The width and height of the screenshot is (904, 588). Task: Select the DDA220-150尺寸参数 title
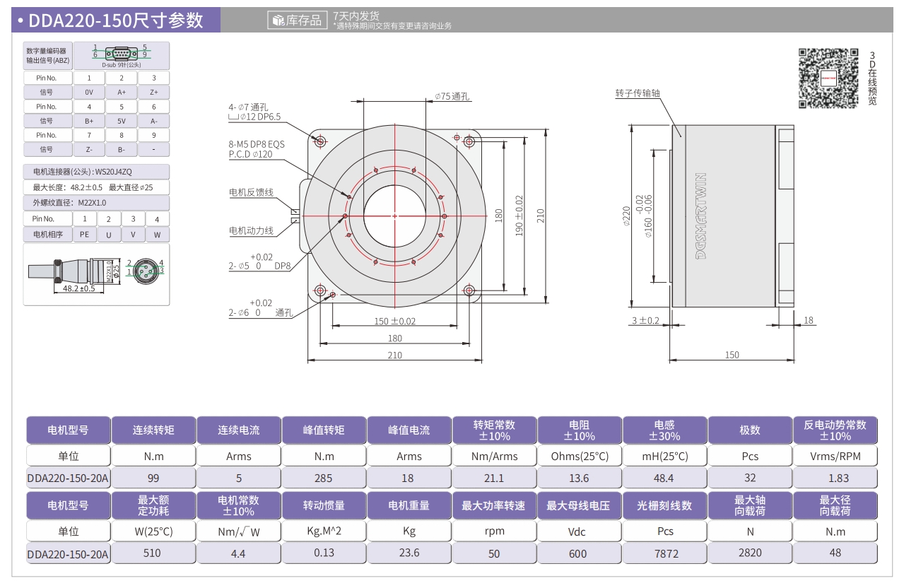pos(116,20)
